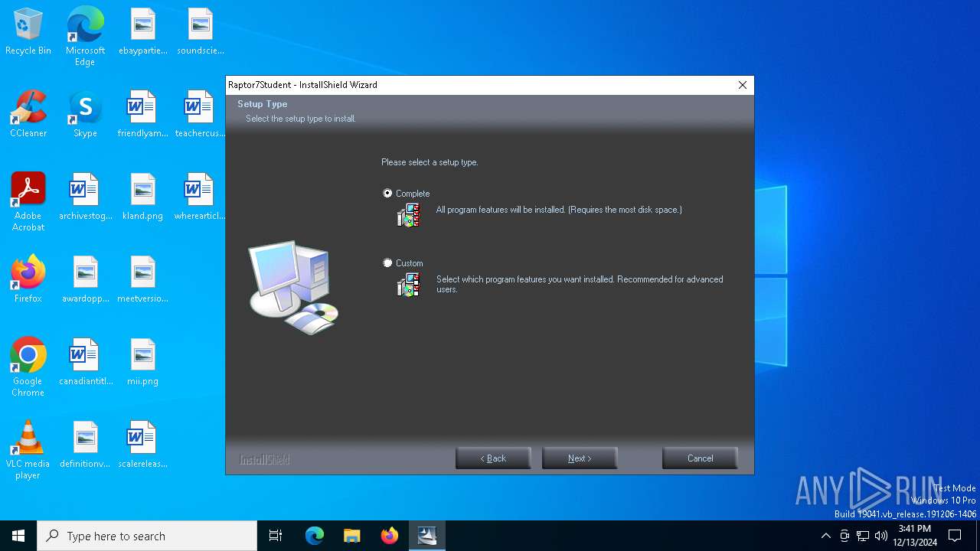This screenshot has height=551, width=980.
Task: Select the teachercus Word document
Action: tap(200, 115)
